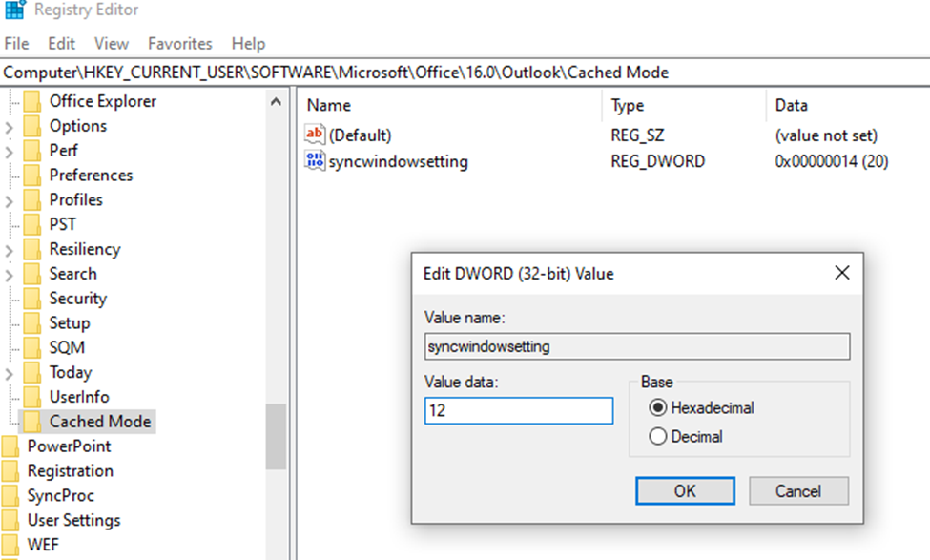Open the Favorites menu
930x560 pixels.
pos(179,44)
